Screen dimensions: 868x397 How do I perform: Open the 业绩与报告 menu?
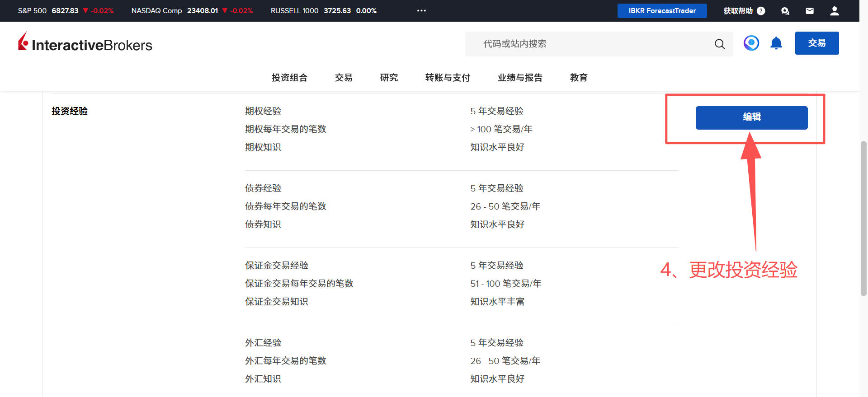click(x=520, y=78)
